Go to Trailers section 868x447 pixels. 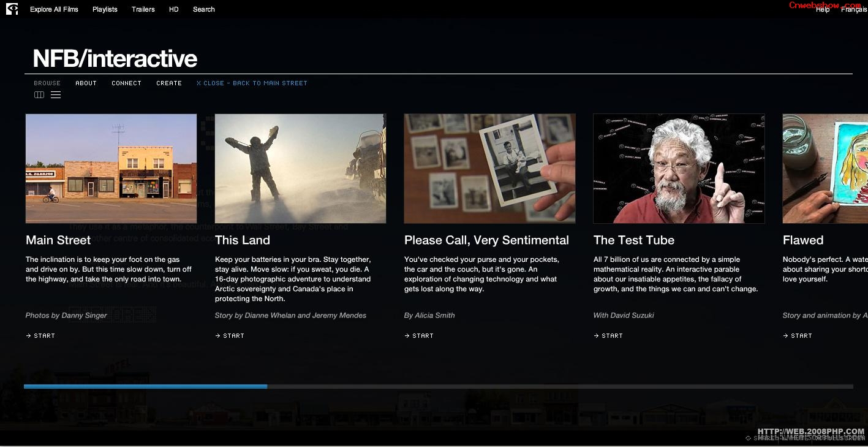pos(143,9)
